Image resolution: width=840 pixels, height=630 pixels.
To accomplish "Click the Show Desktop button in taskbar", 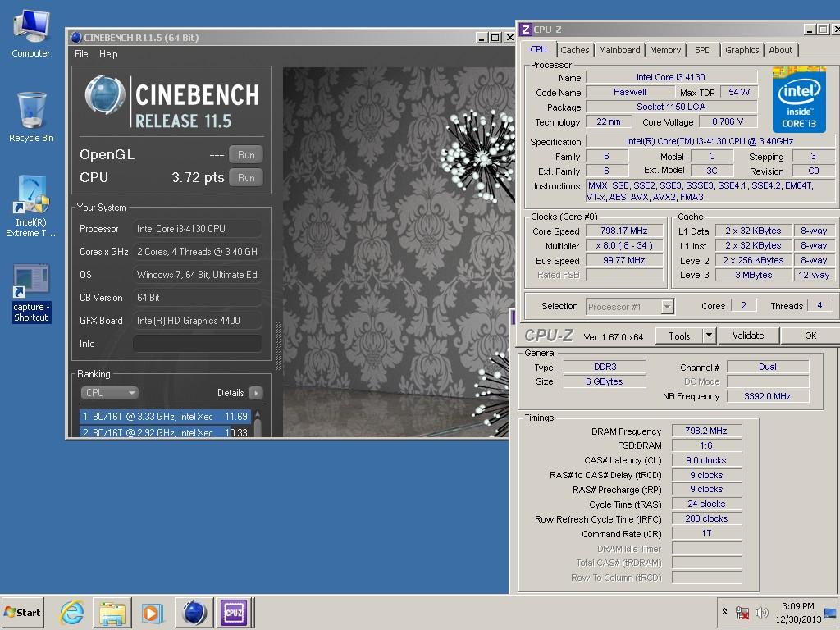I will (831, 612).
